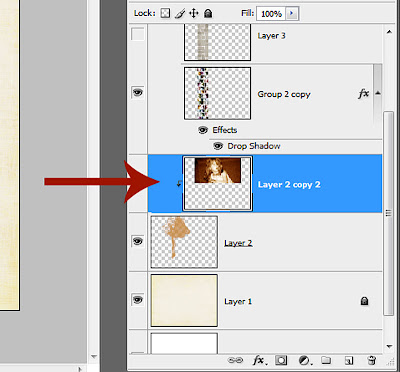Hide the Group 2 copy layer
The image size is (400, 372).
pos(138,92)
